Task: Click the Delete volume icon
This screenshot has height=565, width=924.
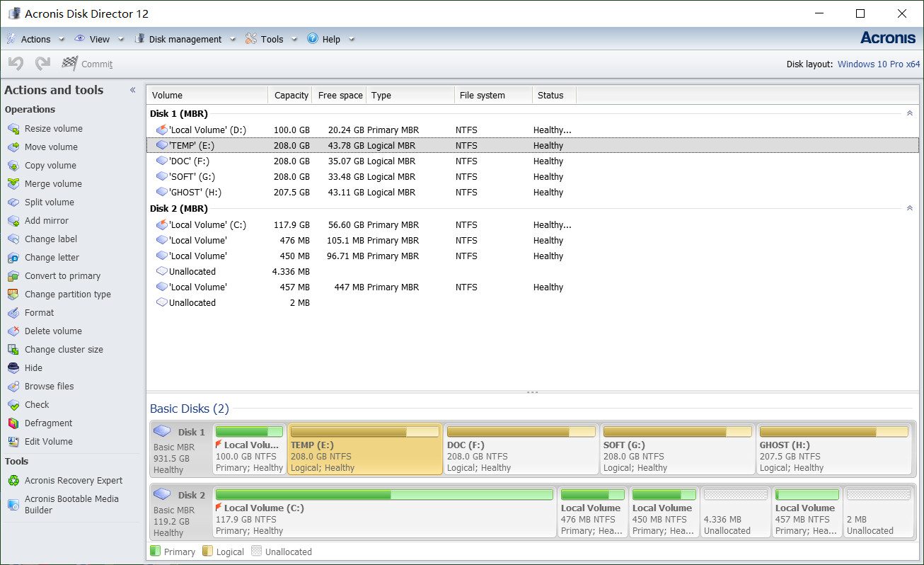Action: [13, 331]
